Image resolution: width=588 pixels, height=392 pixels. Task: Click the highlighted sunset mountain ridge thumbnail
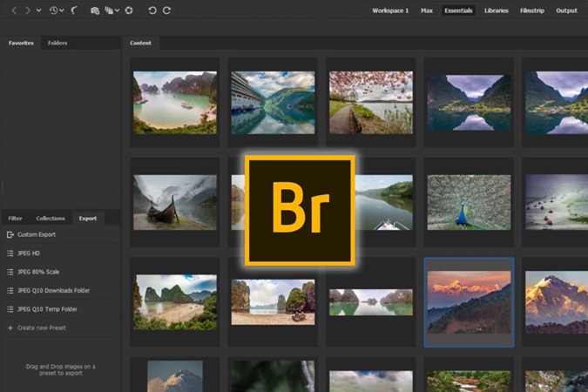469,302
